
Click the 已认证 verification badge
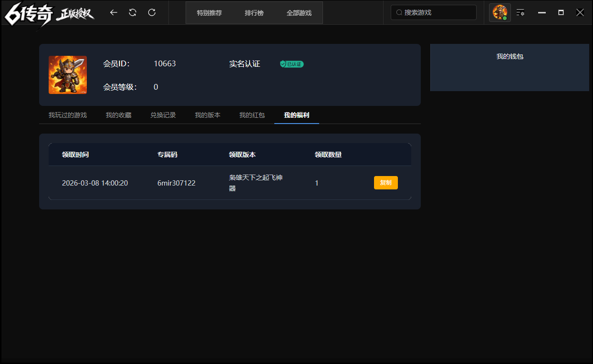pyautogui.click(x=291, y=63)
